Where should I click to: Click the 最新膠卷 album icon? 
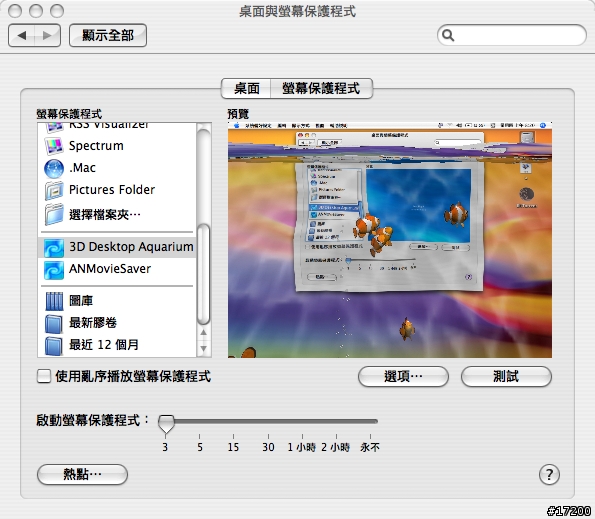coord(54,324)
